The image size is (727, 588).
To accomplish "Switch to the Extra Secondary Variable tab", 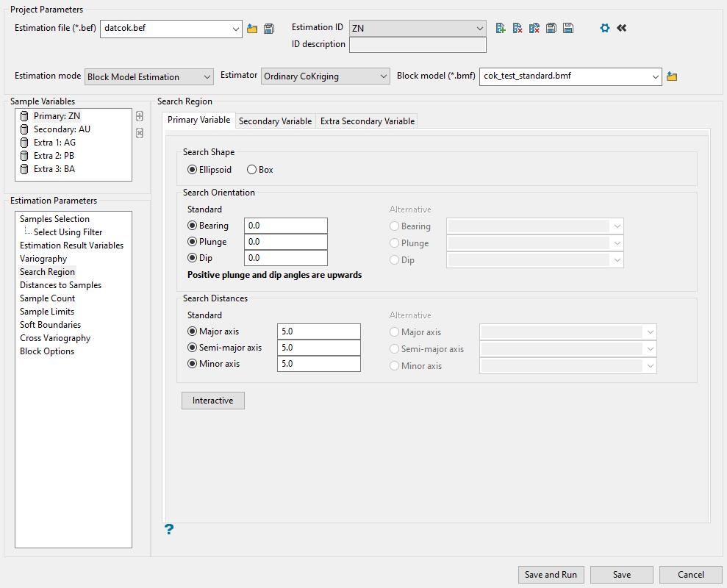I will point(367,121).
